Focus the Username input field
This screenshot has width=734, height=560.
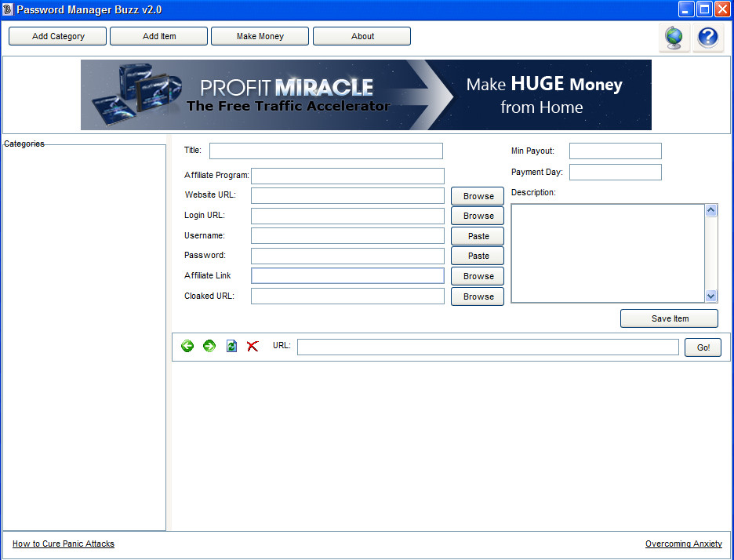[347, 236]
